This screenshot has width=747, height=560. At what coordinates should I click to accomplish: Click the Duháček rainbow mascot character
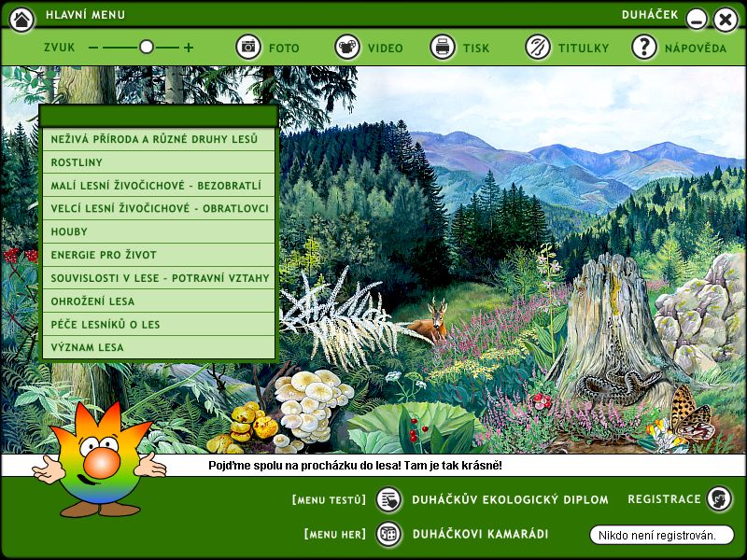point(99,461)
